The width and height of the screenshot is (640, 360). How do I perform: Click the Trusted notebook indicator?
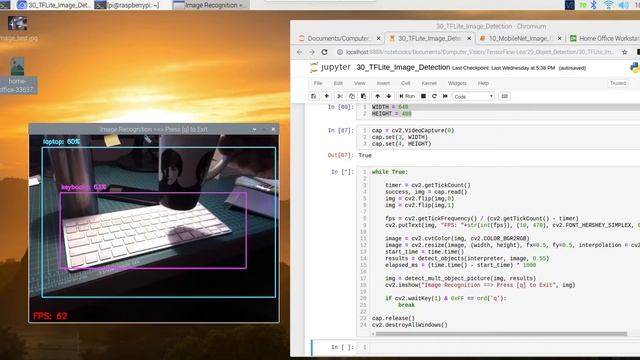click(x=618, y=83)
